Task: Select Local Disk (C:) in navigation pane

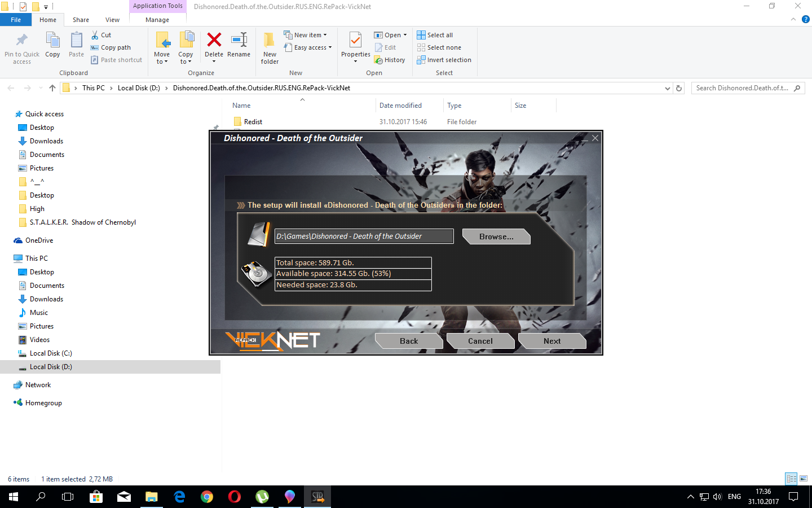Action: 51,353
